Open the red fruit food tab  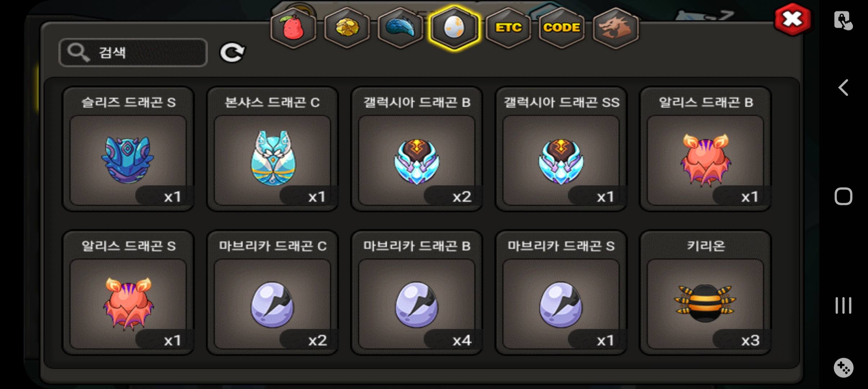tap(293, 28)
